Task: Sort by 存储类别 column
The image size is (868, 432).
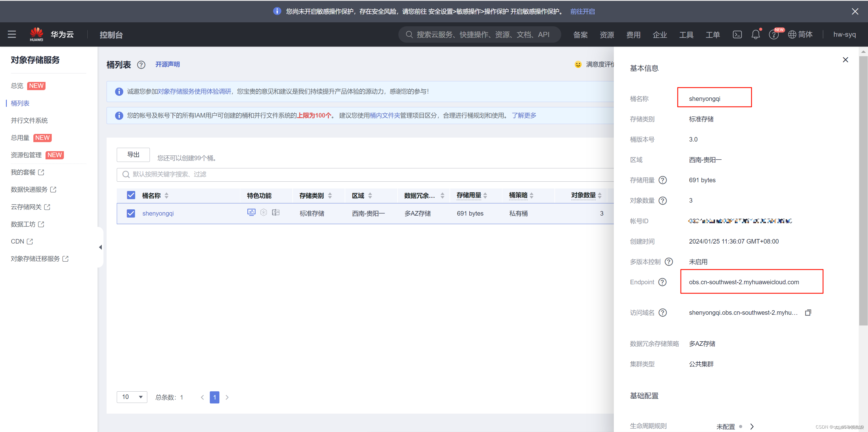Action: tap(330, 196)
